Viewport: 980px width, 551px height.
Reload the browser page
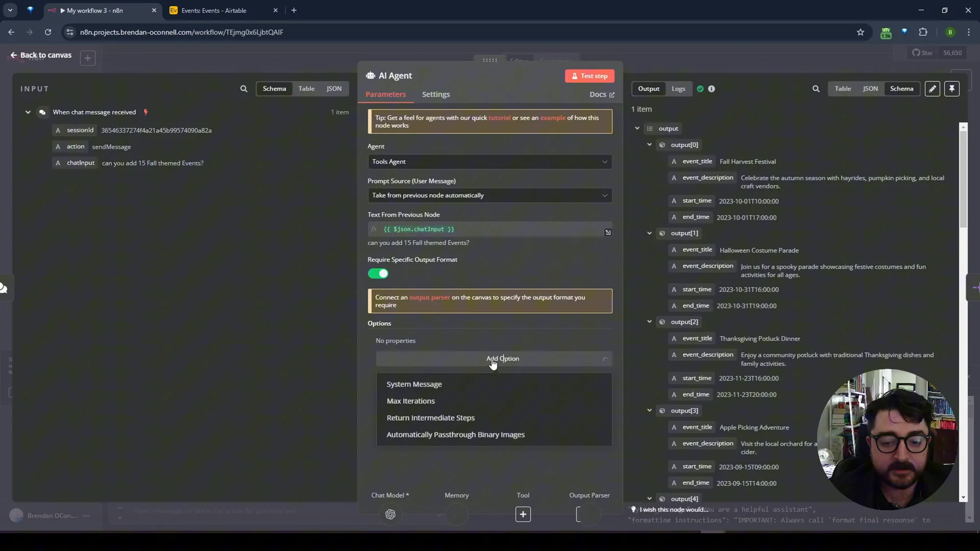(48, 32)
